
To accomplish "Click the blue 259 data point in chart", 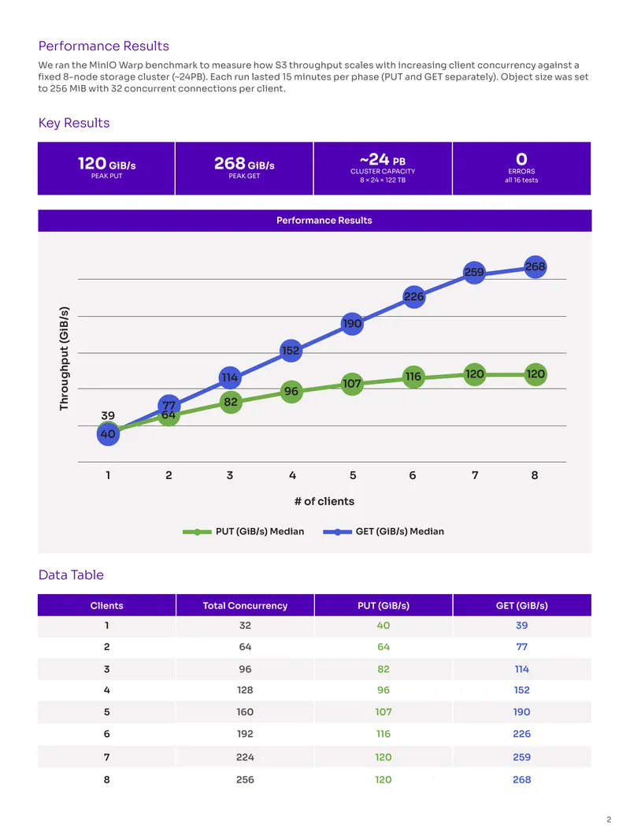I will click(474, 272).
